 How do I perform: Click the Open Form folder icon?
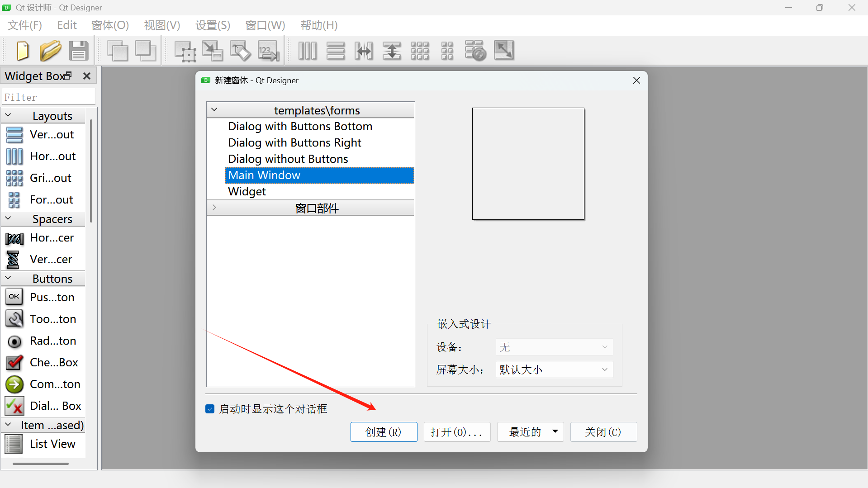tap(50, 50)
